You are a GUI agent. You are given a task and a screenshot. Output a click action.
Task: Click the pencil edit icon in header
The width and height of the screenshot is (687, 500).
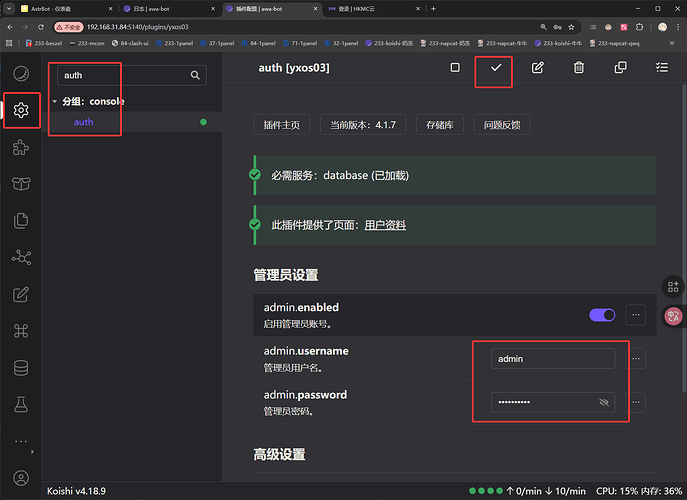click(x=537, y=68)
